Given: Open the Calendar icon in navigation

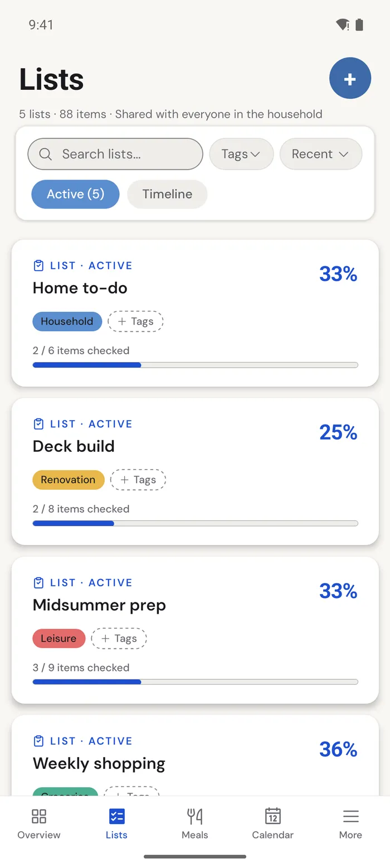Looking at the screenshot, I should tap(272, 816).
